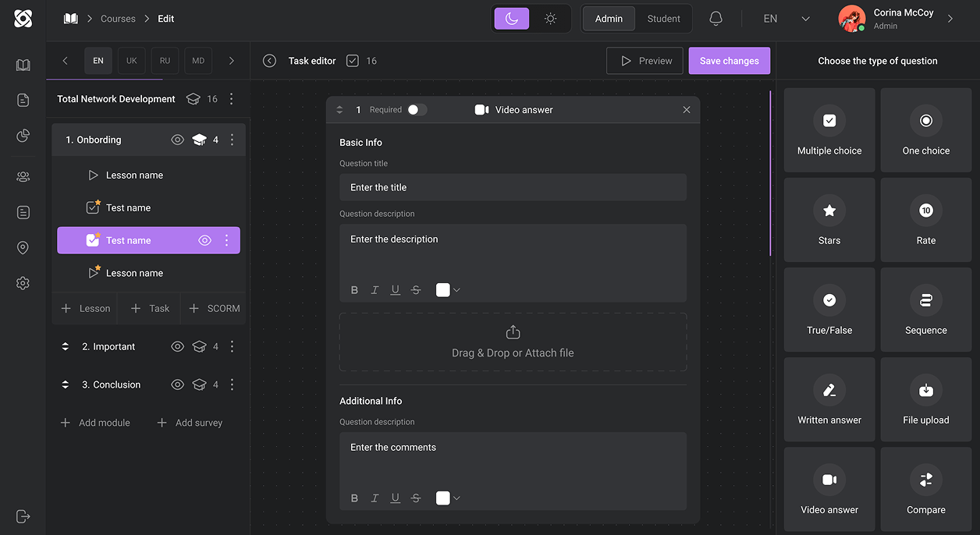The height and width of the screenshot is (535, 980).
Task: Open the courses book icon in sidebar
Action: [23, 66]
